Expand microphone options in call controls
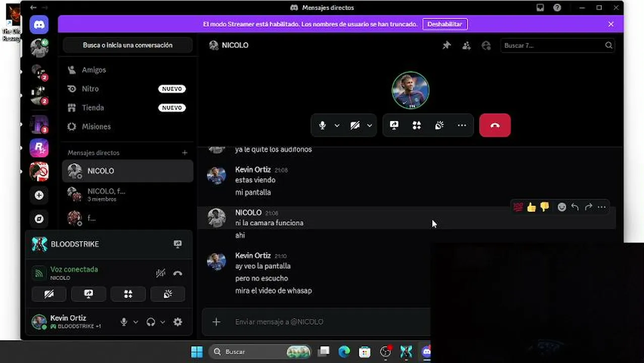 click(x=337, y=126)
